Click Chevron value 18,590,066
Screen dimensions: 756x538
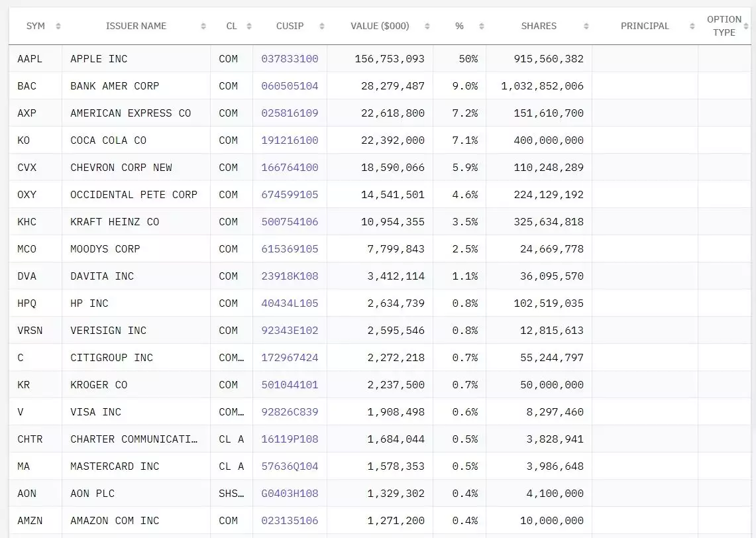pyautogui.click(x=393, y=167)
